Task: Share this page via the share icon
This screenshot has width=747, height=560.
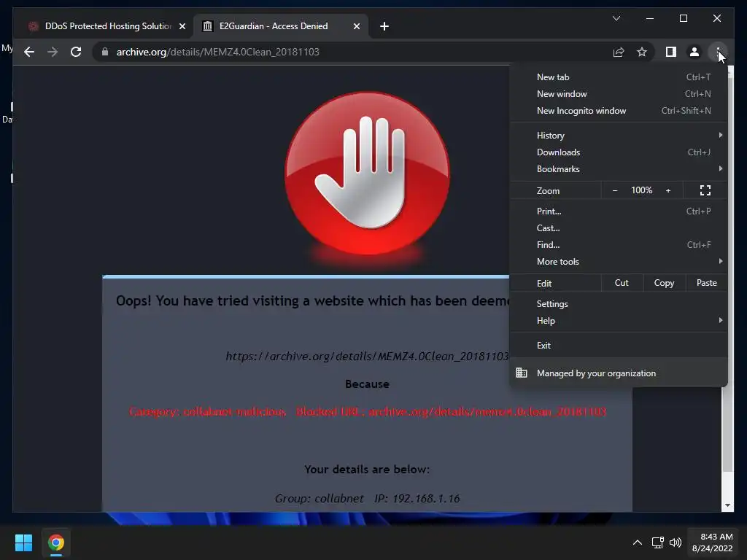Action: click(619, 52)
